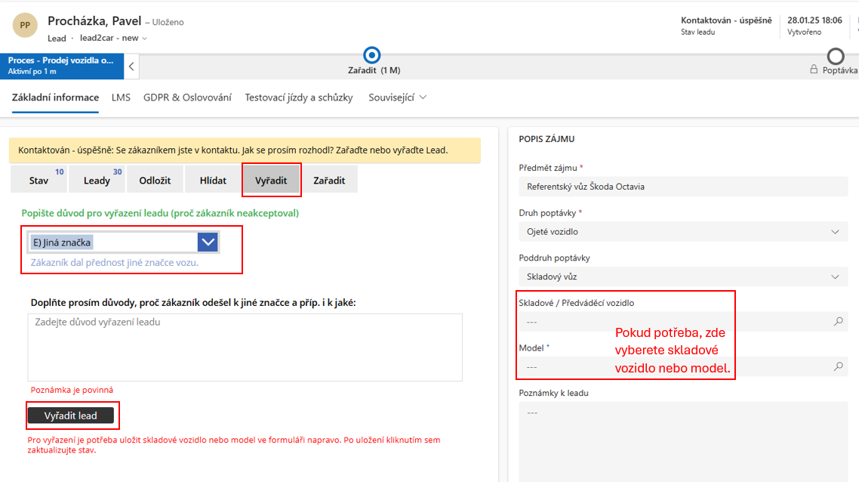Open GDPR & Oslovování tab
The width and height of the screenshot is (868, 482).
187,97
